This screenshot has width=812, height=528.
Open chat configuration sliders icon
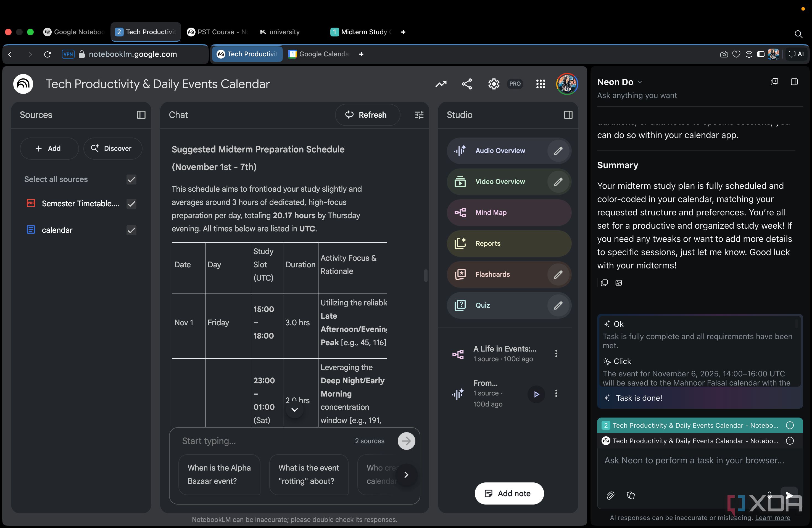419,115
